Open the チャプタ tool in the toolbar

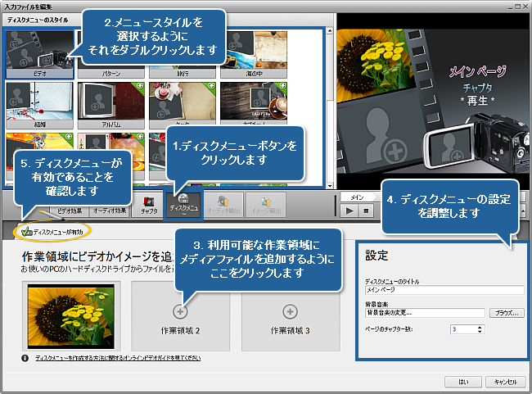(x=149, y=205)
